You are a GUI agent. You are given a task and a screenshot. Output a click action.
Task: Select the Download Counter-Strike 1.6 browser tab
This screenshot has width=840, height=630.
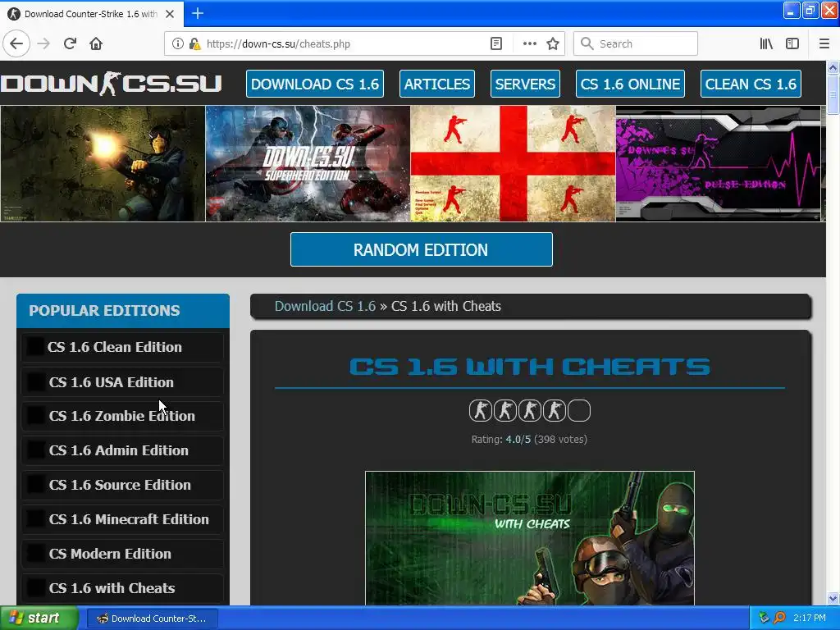(x=92, y=14)
